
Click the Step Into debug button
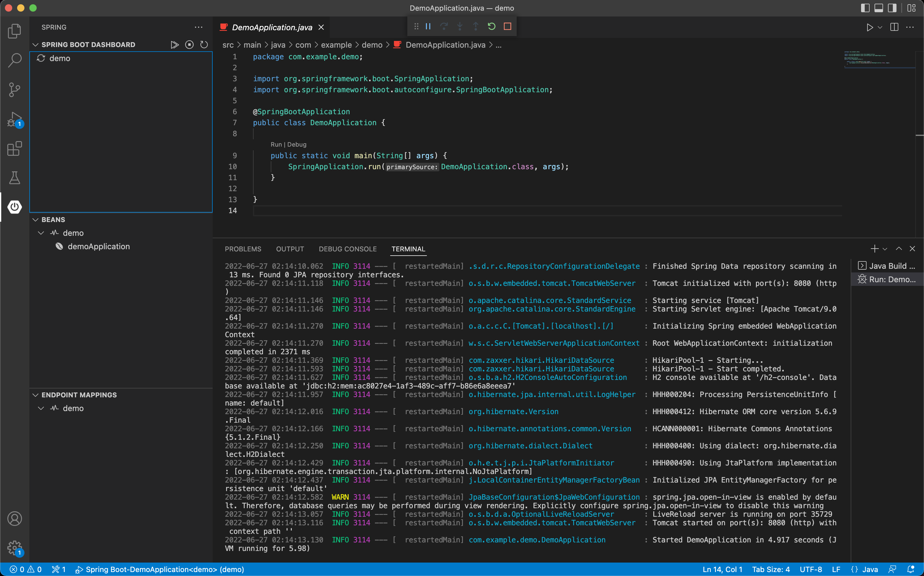tap(460, 26)
